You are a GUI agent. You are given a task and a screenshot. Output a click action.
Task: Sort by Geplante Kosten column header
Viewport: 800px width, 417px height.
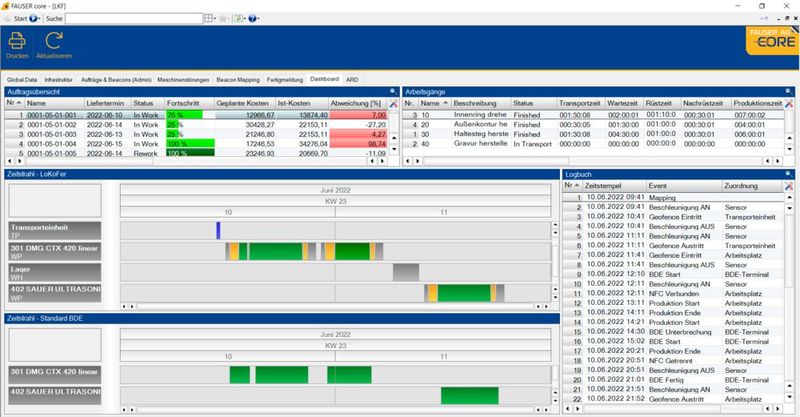(x=245, y=103)
